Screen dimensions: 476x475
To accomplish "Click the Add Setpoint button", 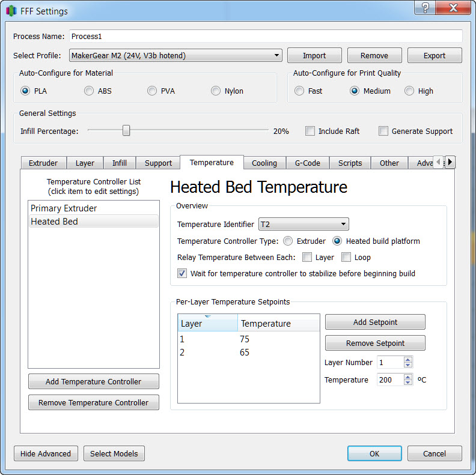I will (375, 322).
